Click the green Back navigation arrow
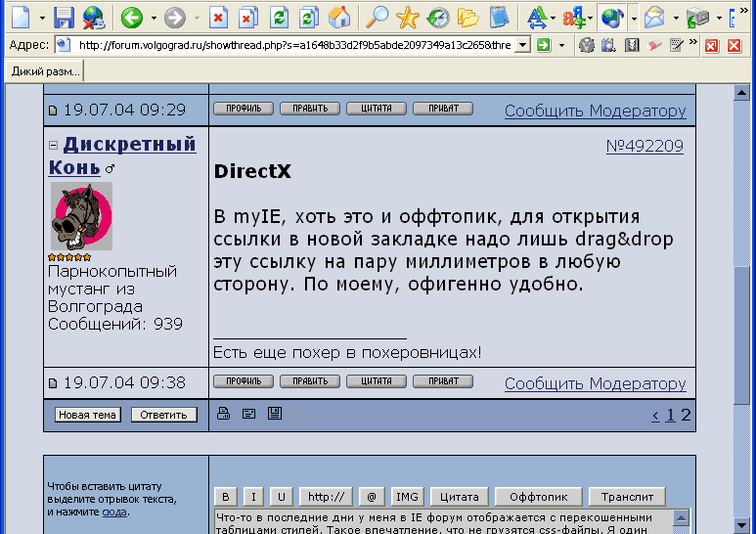This screenshot has height=534, width=756. pos(131,17)
